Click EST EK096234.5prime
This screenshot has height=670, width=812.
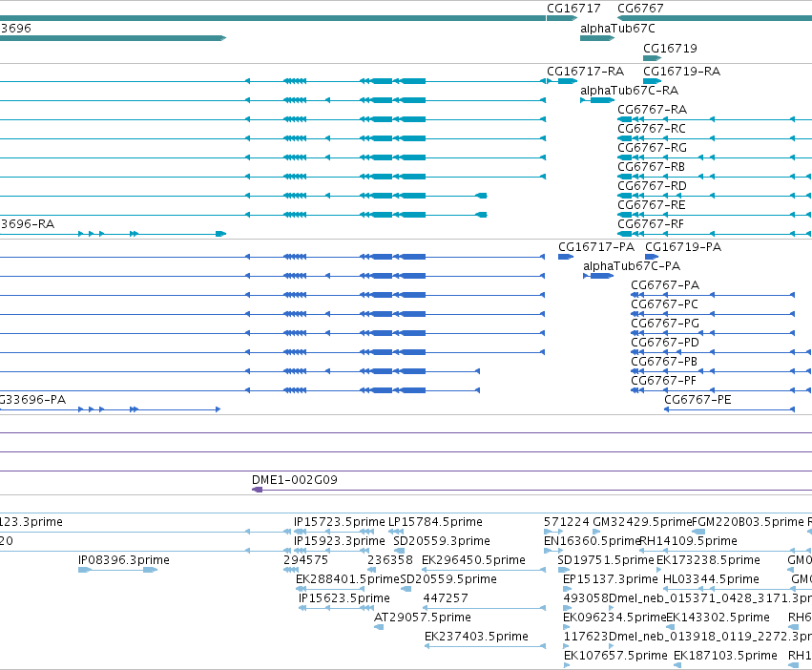coord(614,618)
